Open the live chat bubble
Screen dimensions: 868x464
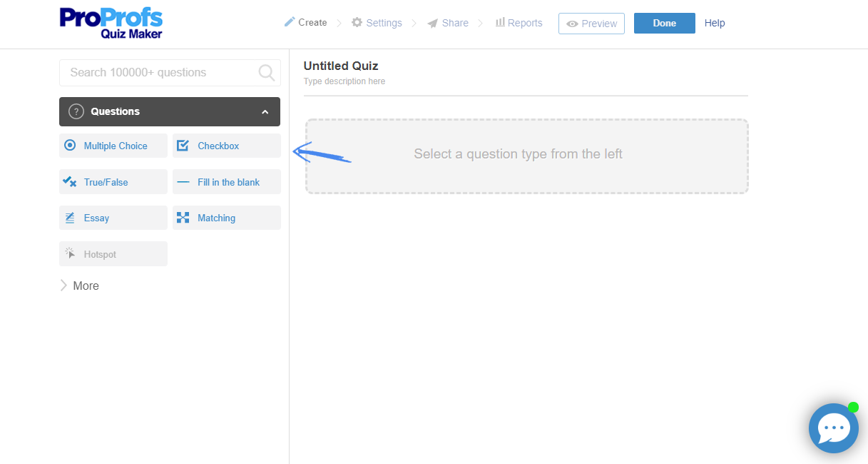[x=833, y=428]
